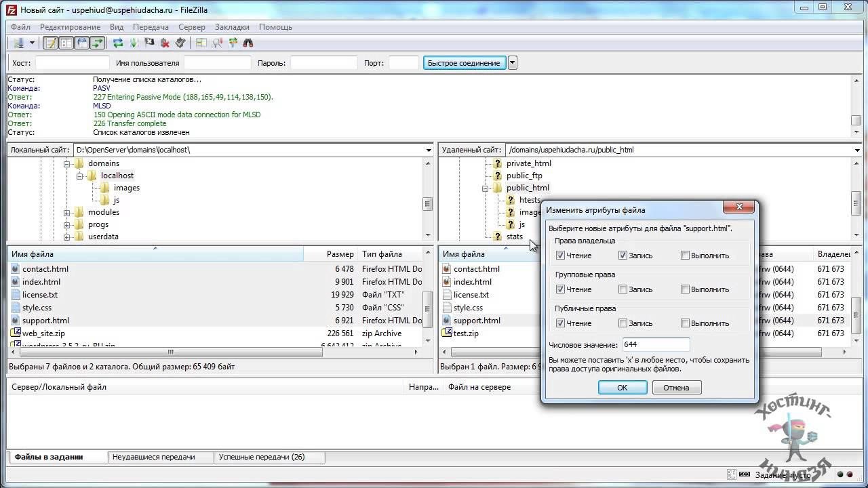Toggle transfer queue display icon
Image resolution: width=868 pixels, height=488 pixels.
click(x=98, y=43)
